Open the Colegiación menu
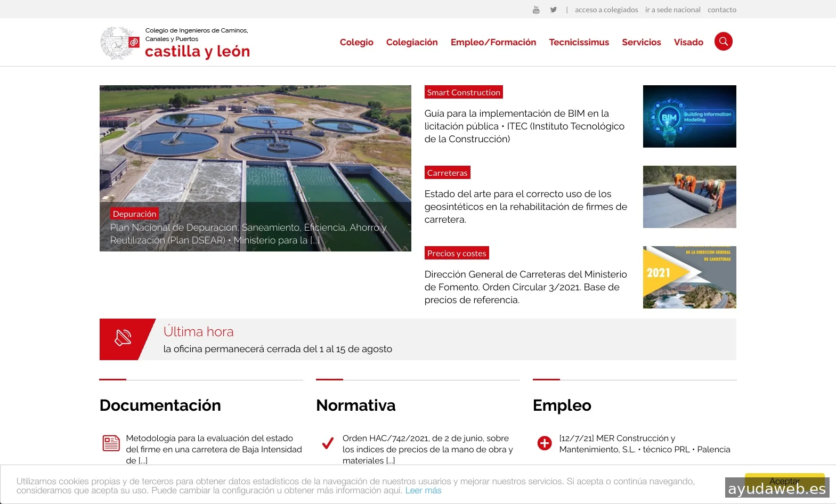This screenshot has width=836, height=504. [412, 42]
